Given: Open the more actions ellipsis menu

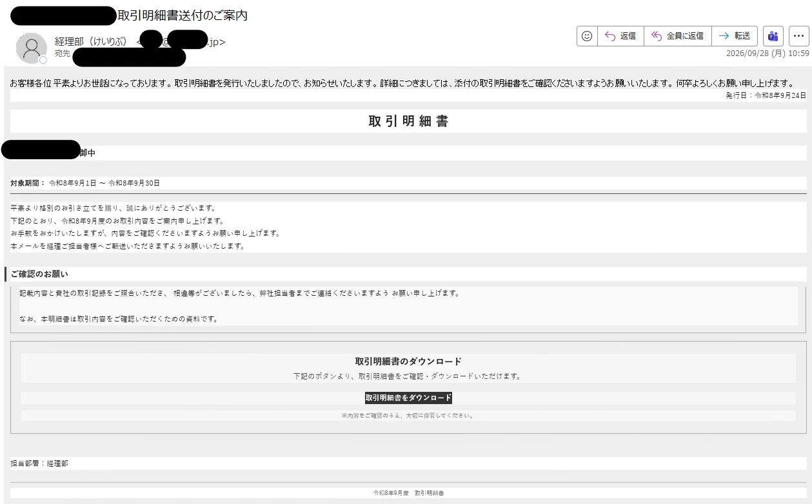Looking at the screenshot, I should pyautogui.click(x=798, y=36).
